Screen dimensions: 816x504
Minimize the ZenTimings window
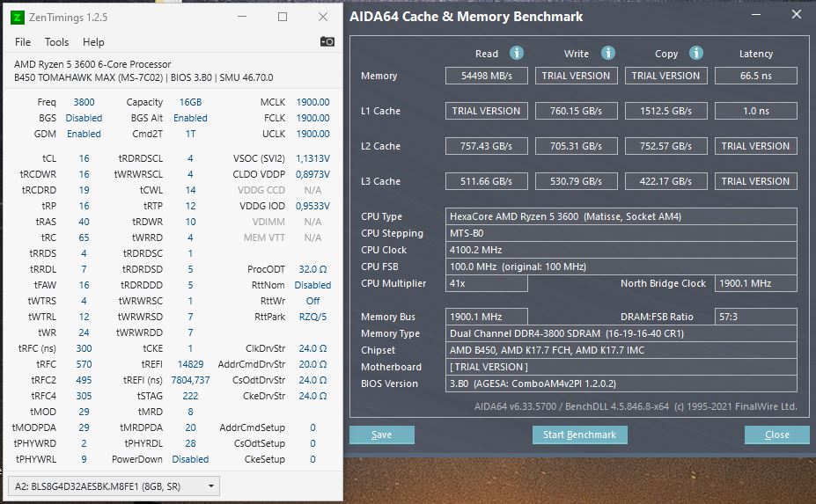point(242,17)
